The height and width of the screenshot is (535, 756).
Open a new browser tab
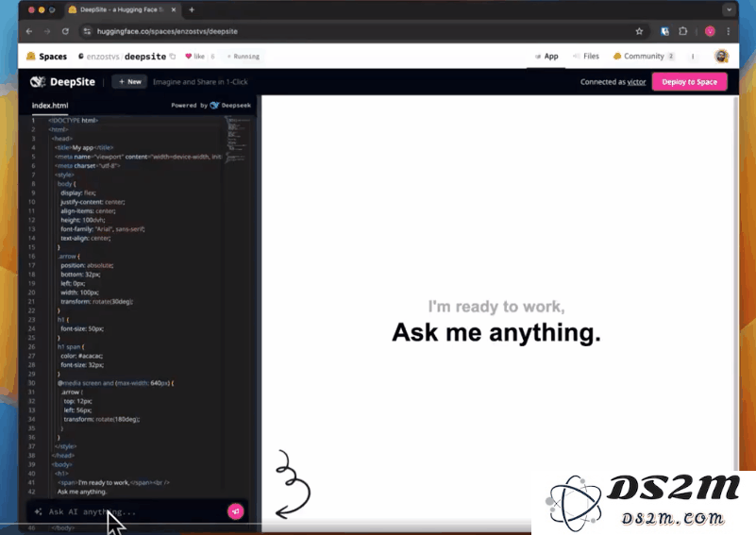click(x=192, y=9)
